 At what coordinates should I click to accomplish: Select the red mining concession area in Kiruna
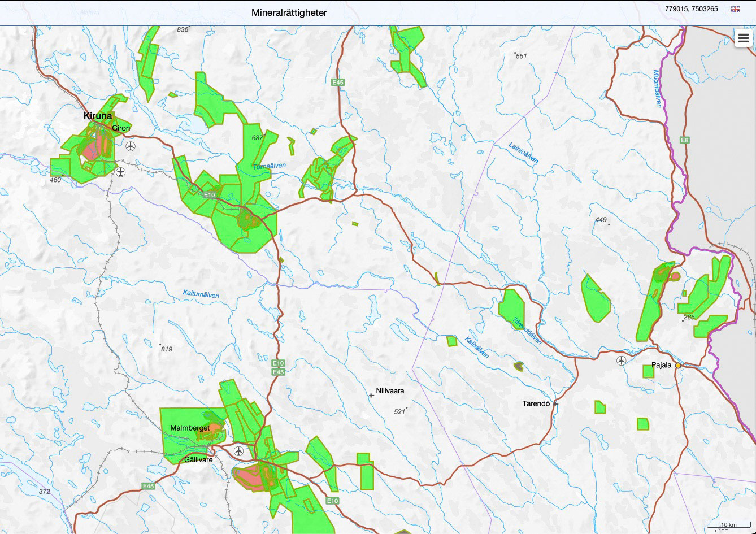pyautogui.click(x=91, y=151)
